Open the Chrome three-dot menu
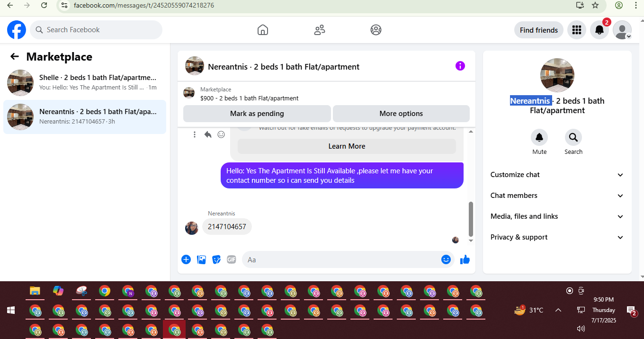The image size is (644, 339). click(636, 5)
